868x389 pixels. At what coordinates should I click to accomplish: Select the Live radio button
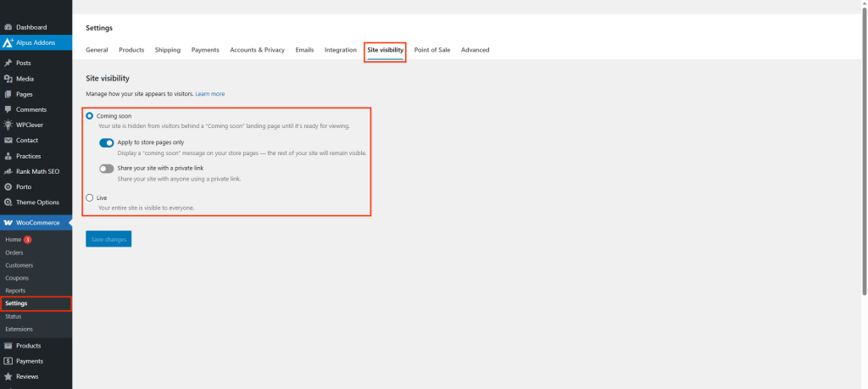click(90, 197)
